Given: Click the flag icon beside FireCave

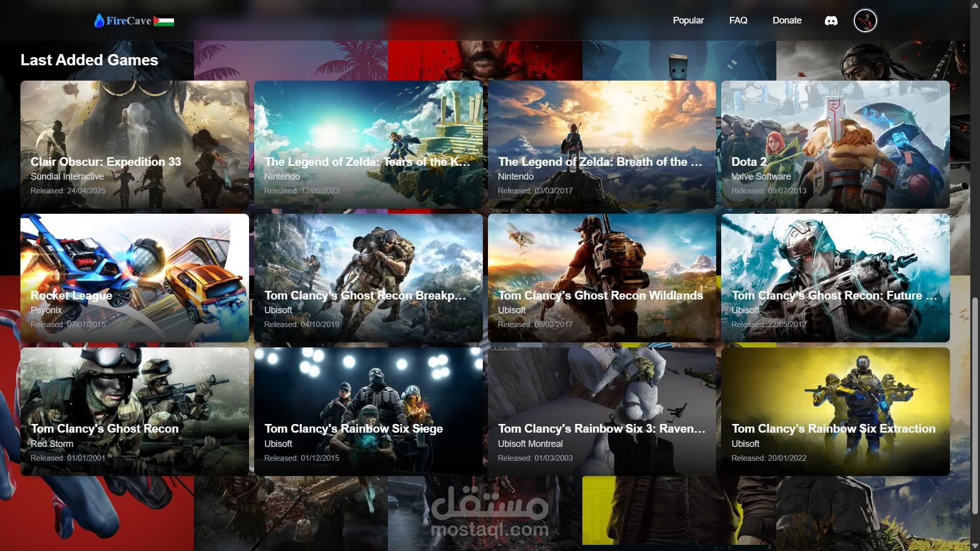Looking at the screenshot, I should click(164, 21).
